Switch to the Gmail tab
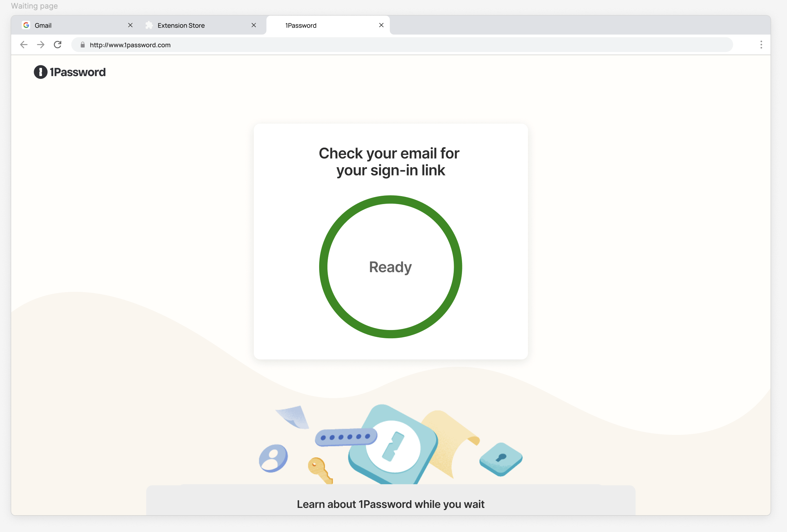Screen dimensions: 787x532 [69, 25]
